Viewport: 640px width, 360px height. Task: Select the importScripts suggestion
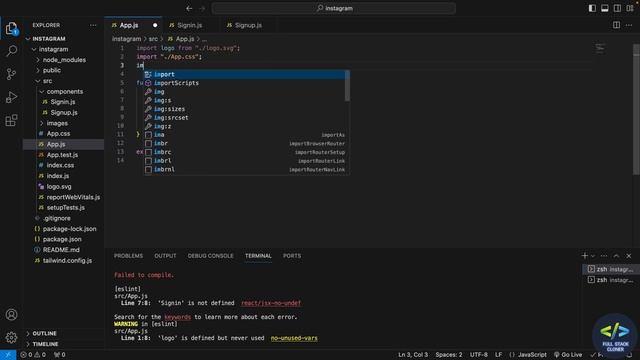pos(244,83)
